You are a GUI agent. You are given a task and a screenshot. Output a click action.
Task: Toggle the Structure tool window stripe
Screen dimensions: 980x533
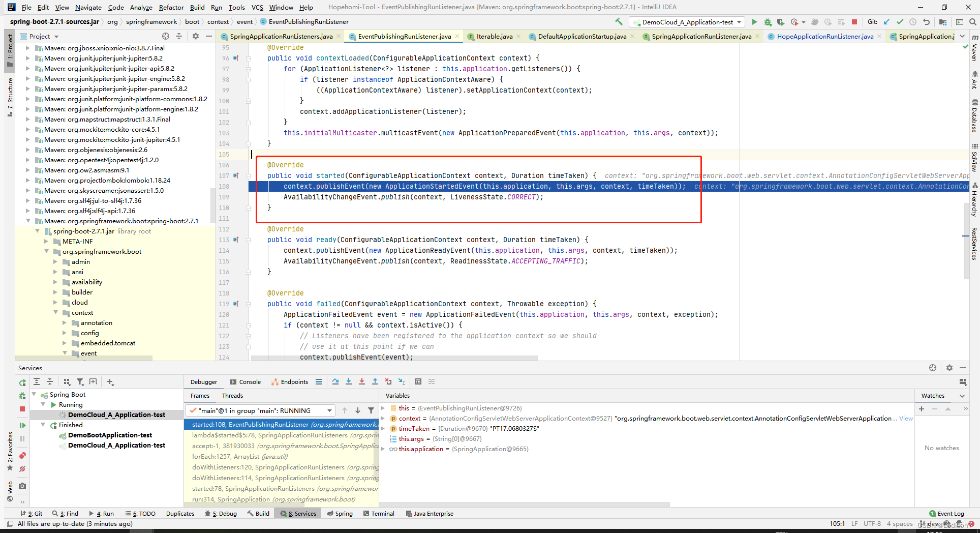click(x=10, y=98)
